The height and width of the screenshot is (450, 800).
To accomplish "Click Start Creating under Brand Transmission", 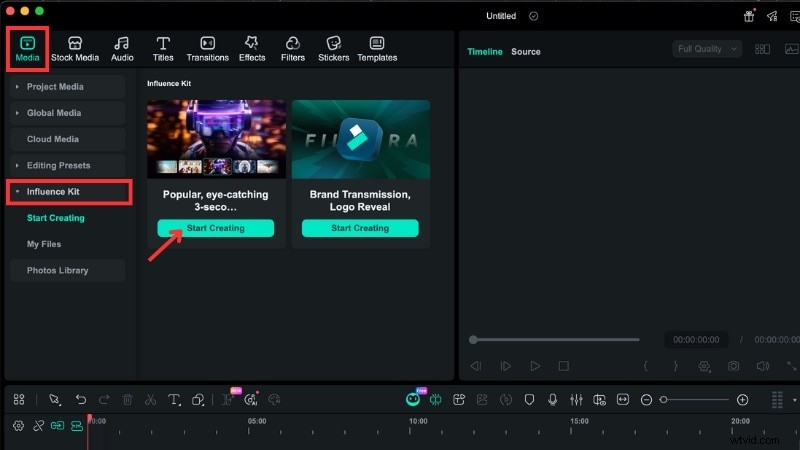I will 360,228.
